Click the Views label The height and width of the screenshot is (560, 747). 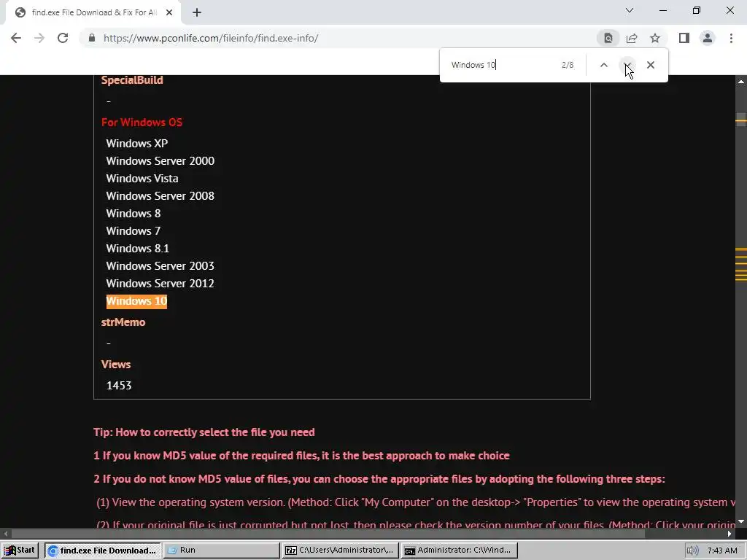[116, 365]
